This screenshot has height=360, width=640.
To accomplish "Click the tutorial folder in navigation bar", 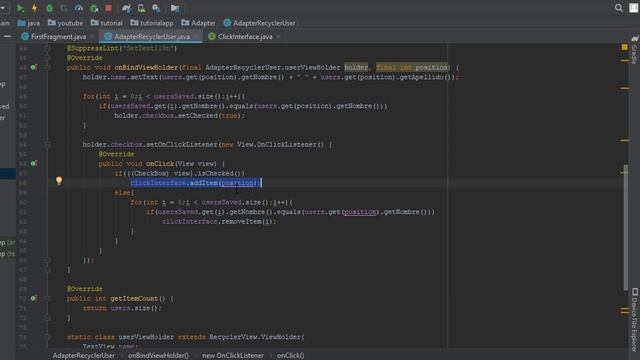I will [x=107, y=23].
